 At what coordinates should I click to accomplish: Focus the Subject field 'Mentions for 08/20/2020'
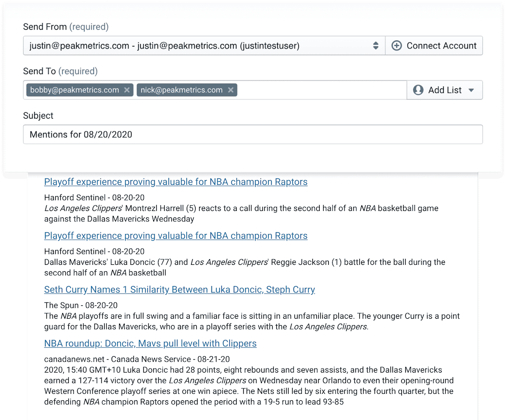[x=253, y=134]
